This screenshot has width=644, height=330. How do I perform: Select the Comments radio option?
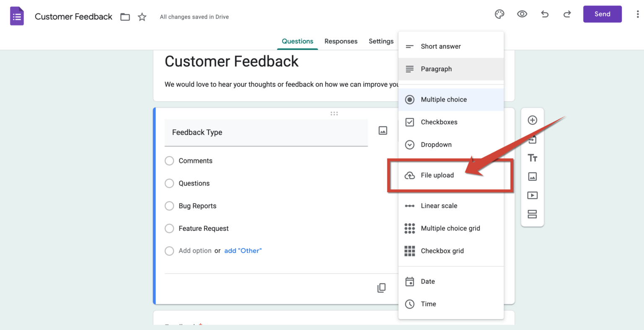click(169, 160)
